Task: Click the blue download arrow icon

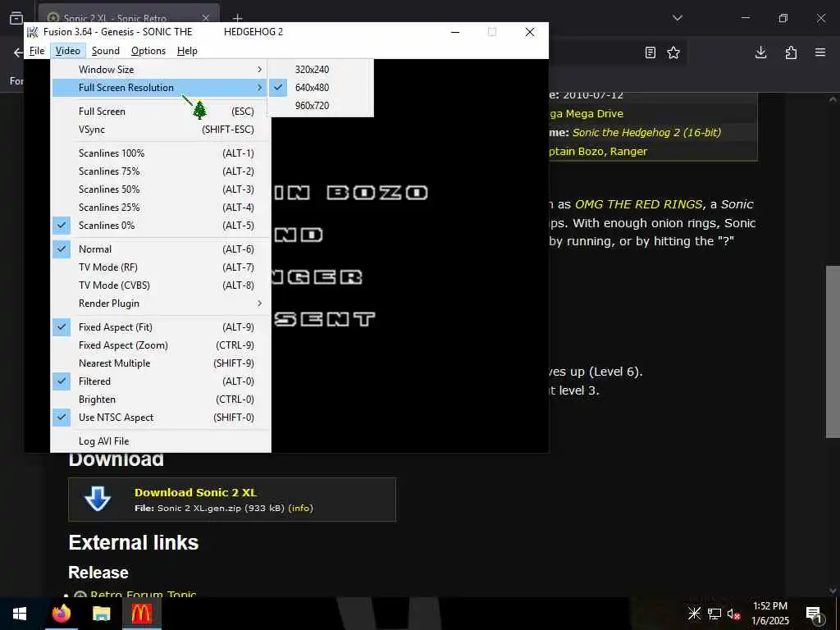Action: [98, 499]
